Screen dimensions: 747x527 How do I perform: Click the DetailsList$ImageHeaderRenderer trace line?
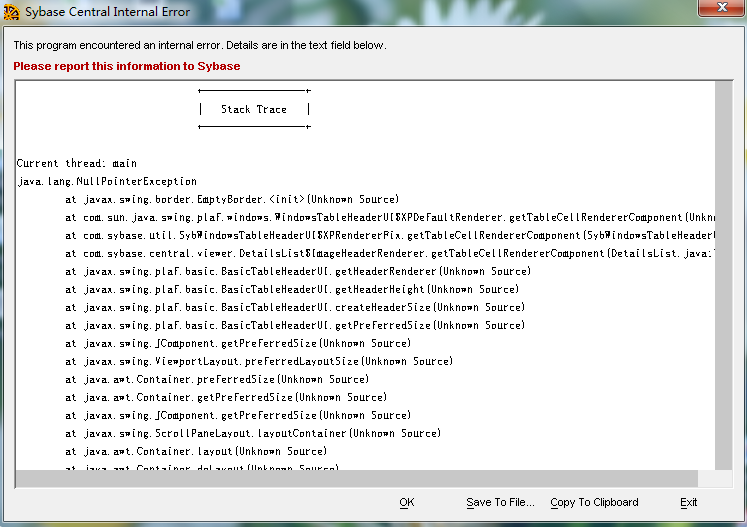[390, 253]
